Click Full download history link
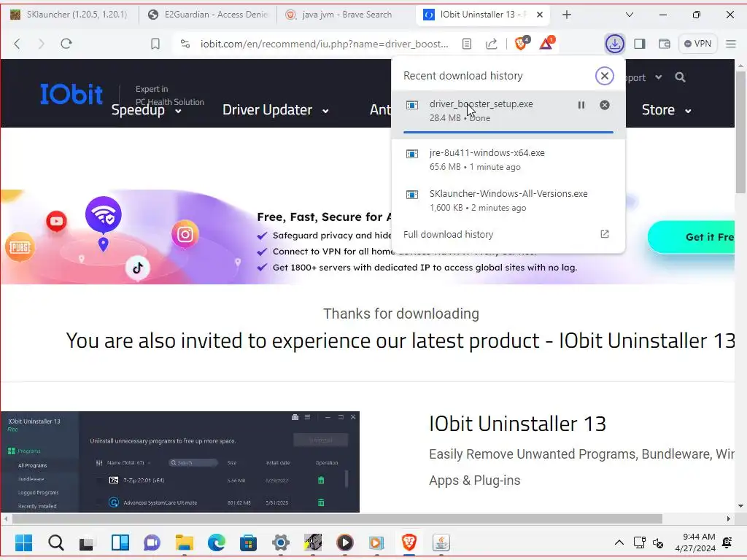Viewport: 747px width, 560px height. (449, 234)
